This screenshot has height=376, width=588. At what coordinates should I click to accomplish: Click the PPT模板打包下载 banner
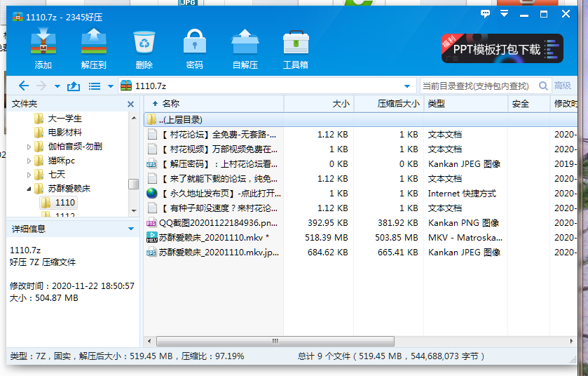pyautogui.click(x=502, y=49)
